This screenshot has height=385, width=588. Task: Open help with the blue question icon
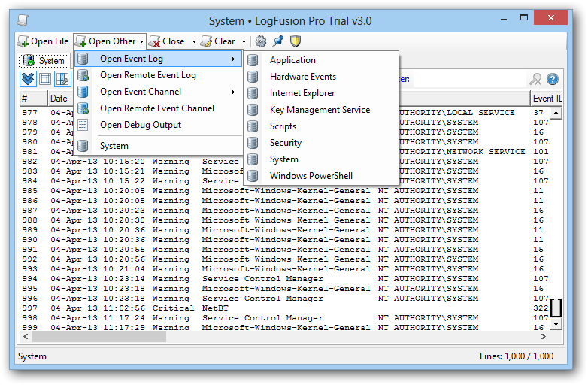coord(553,79)
